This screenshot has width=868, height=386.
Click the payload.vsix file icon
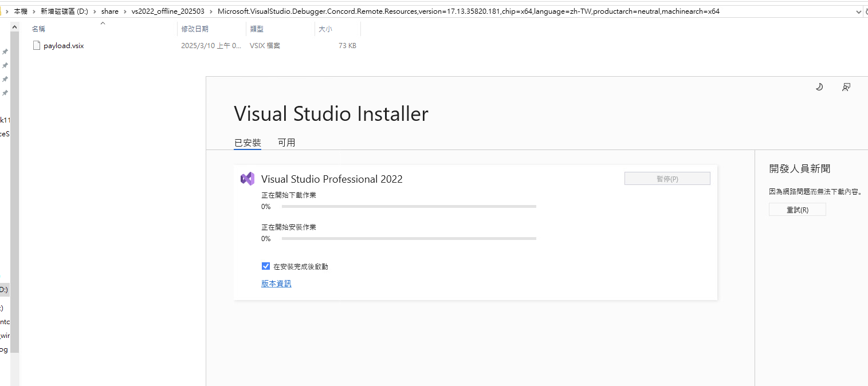pos(37,45)
